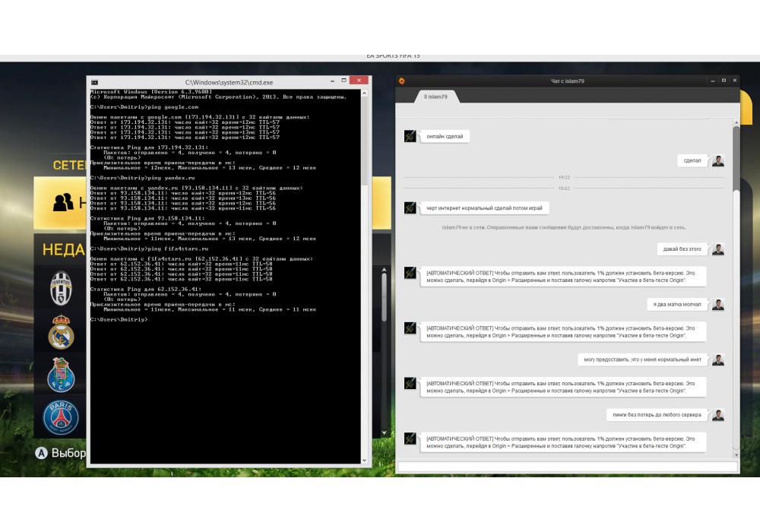The width and height of the screenshot is (760, 532).
Task: Select the Real Madrid club crest
Action: [x=61, y=332]
